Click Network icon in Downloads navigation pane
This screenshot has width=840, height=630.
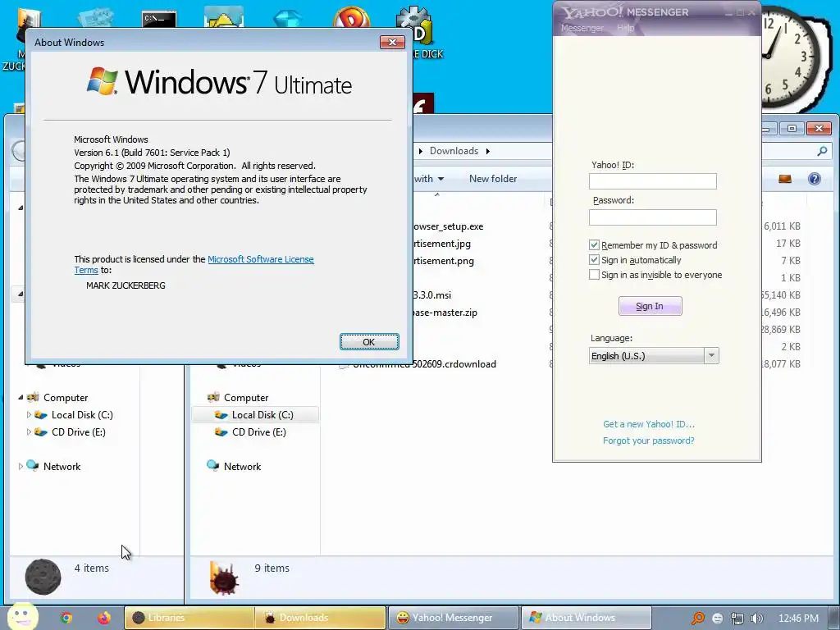212,466
